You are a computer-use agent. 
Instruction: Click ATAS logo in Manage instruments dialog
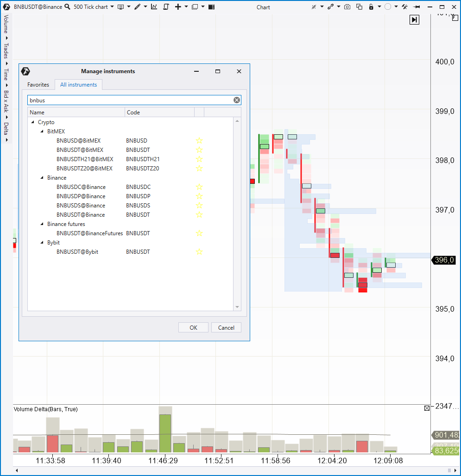pos(25,71)
